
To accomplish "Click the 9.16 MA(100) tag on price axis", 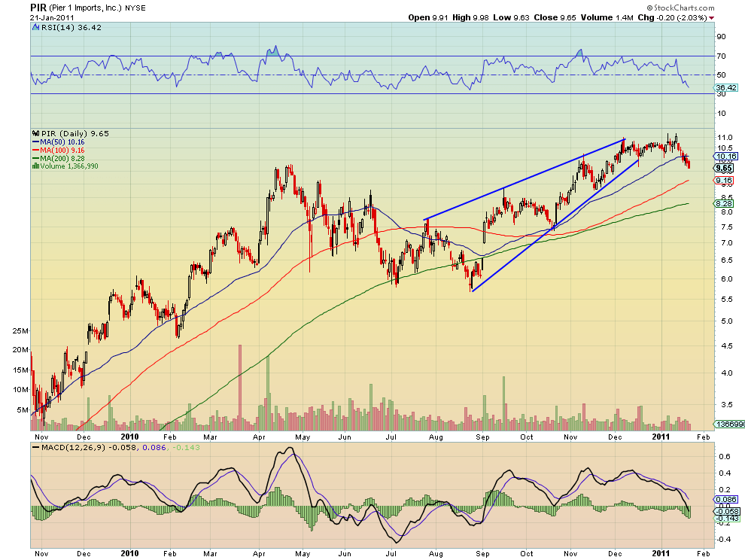I will pyautogui.click(x=724, y=180).
